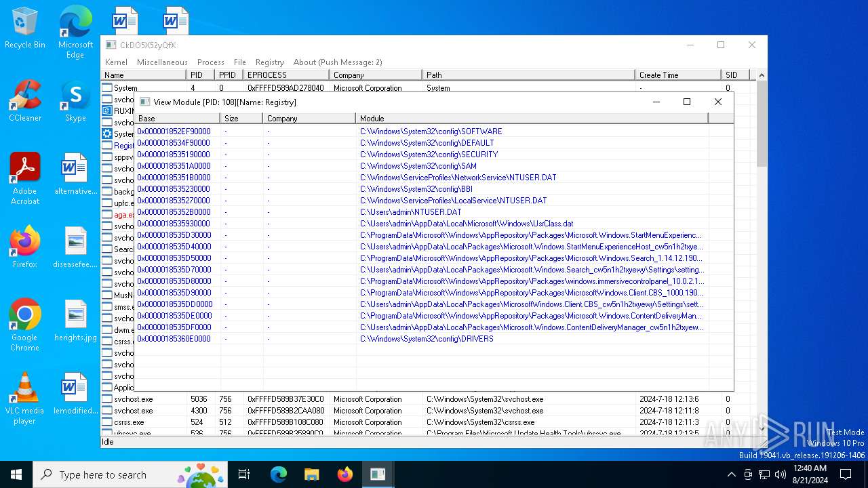Sort modules by Company column header
The height and width of the screenshot is (488, 868).
(x=309, y=119)
